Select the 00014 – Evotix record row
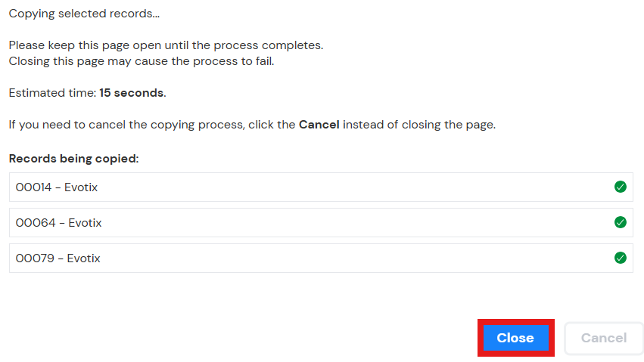This screenshot has height=362, width=644. click(321, 187)
